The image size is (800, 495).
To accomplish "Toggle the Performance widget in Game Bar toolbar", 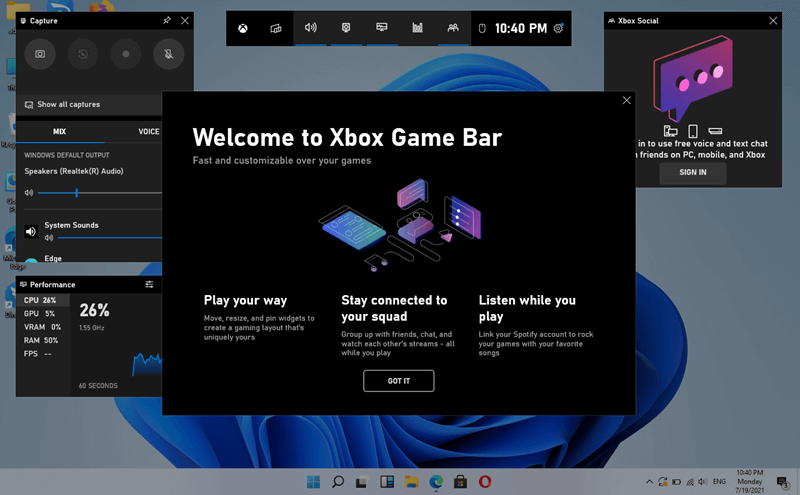I will pyautogui.click(x=382, y=28).
